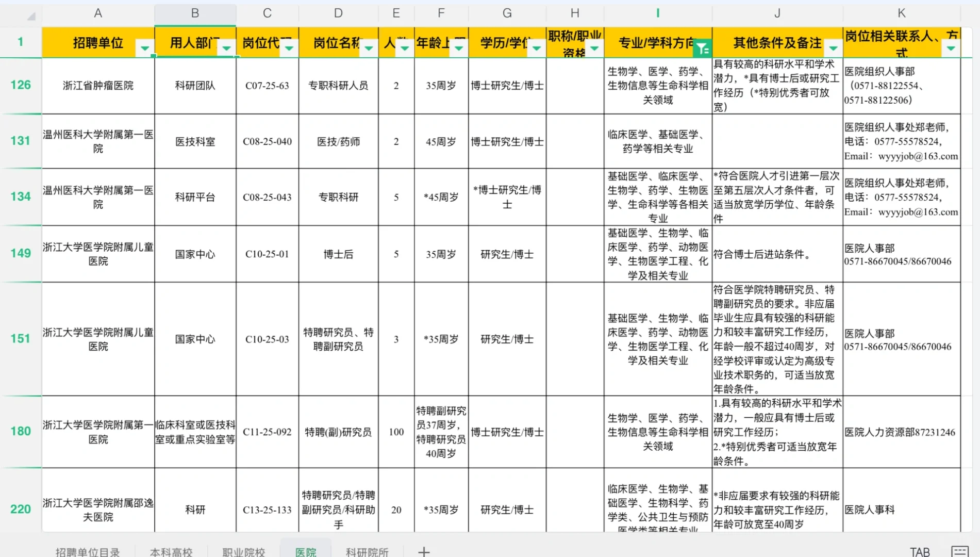This screenshot has width=980, height=557.
Task: Tap the TAB key button
Action: 920,552
